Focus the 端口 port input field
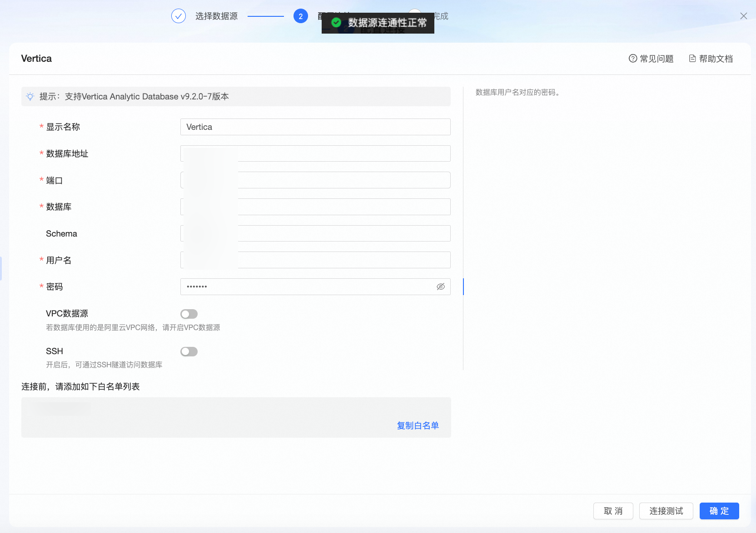 point(315,180)
